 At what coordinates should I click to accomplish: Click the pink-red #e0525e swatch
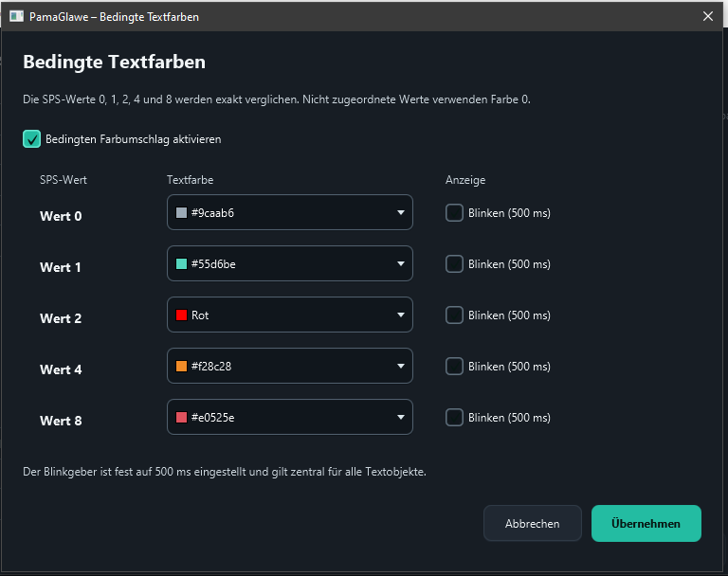(x=182, y=417)
